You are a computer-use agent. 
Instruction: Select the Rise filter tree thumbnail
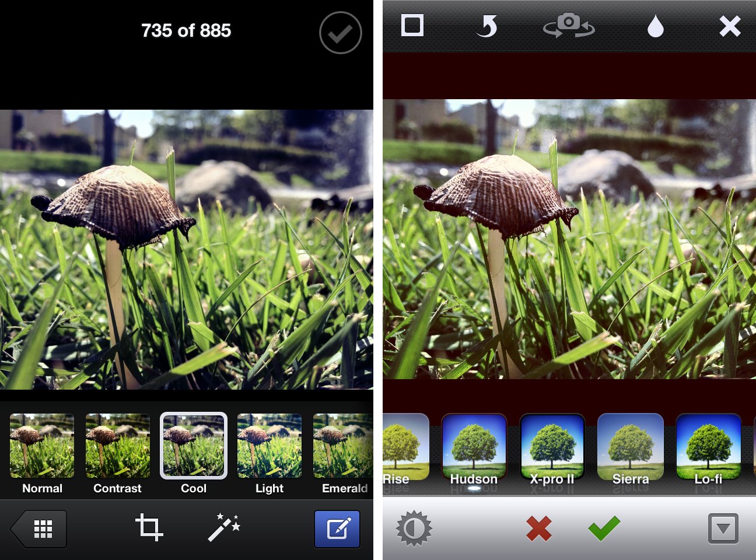405,447
